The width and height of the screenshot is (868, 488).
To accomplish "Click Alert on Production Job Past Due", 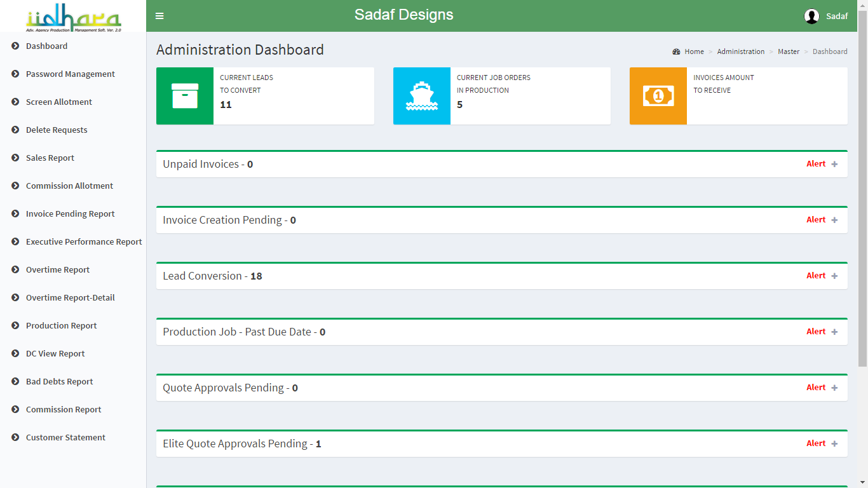I will pos(816,332).
